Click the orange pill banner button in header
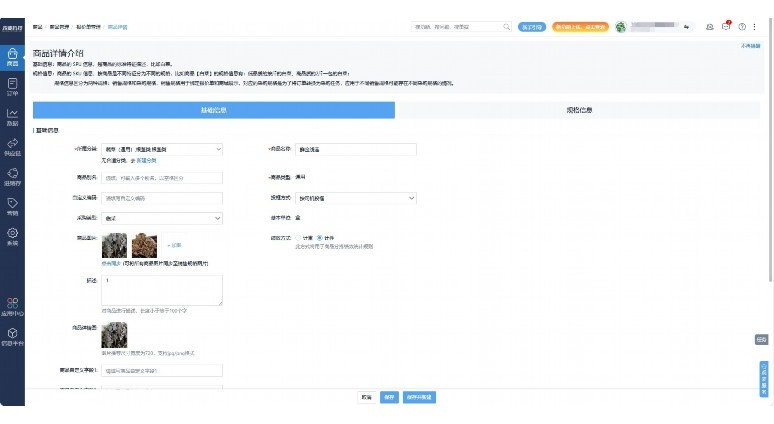 click(x=580, y=27)
